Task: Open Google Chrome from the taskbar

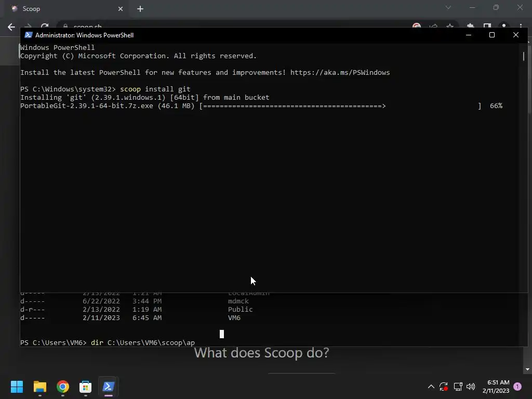Action: (x=63, y=387)
